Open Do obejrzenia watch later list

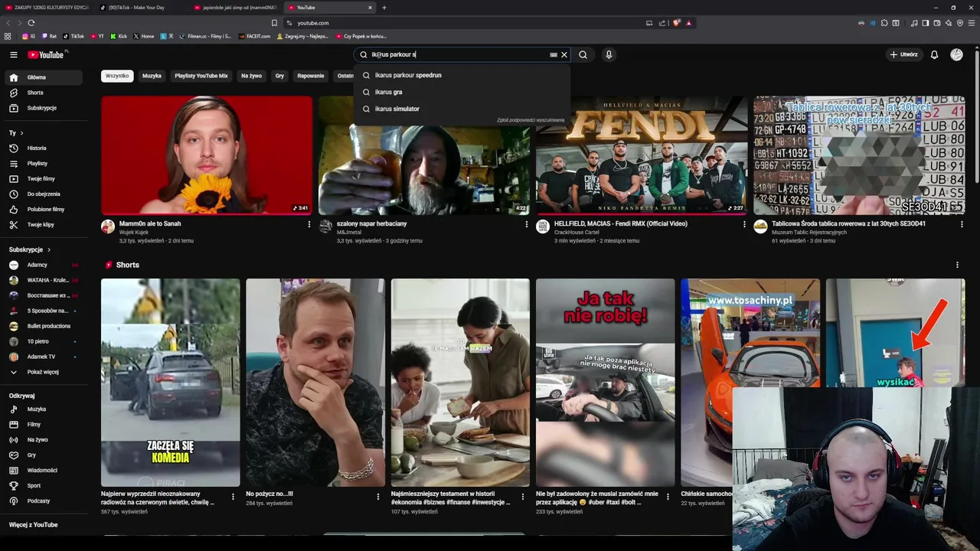click(x=44, y=194)
